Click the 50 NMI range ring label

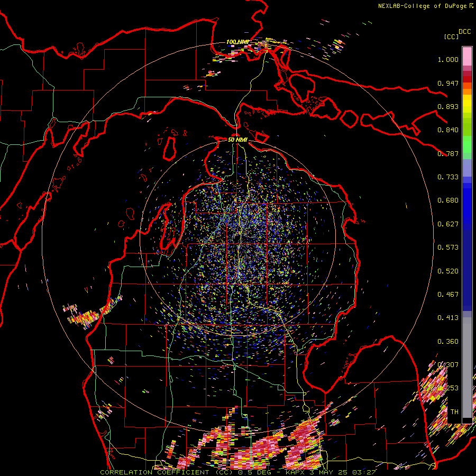click(237, 140)
